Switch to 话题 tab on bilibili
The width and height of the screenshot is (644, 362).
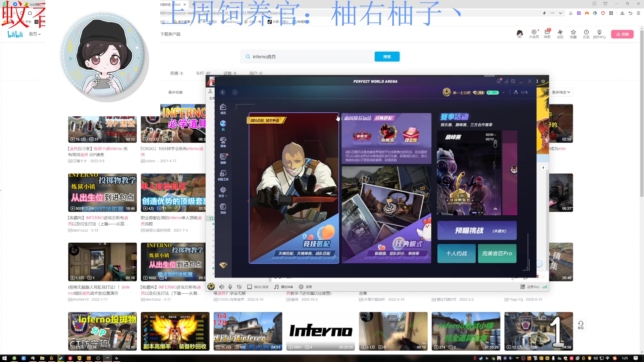point(230,73)
